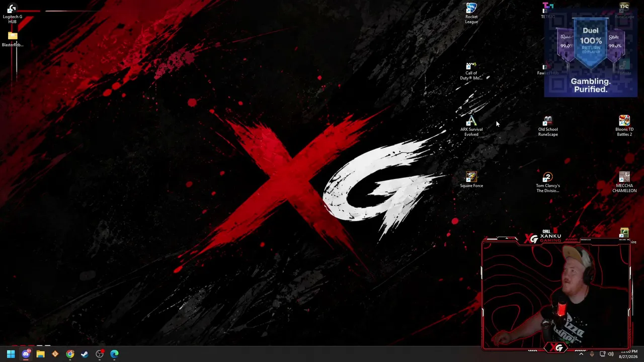This screenshot has height=362, width=644.
Task: Launch the TETR.IO desktop shortcut
Action: (x=547, y=11)
